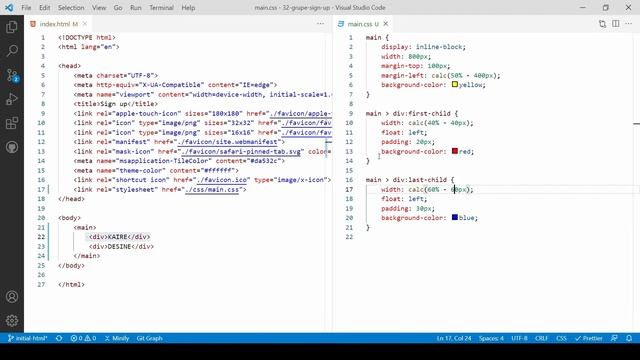Open the Go menu
The width and height of the screenshot is (640, 360).
pos(118,8)
